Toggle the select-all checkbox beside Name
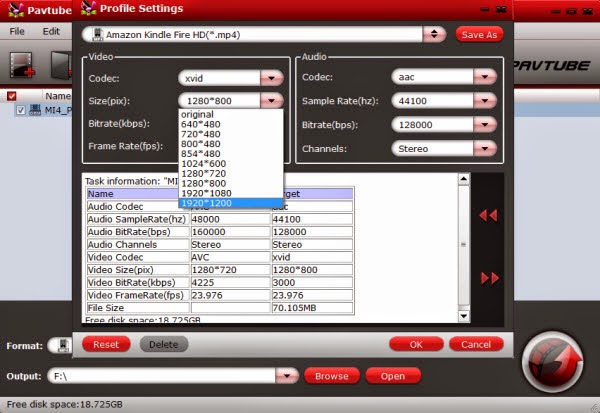Viewport: 600px width, 413px height. click(x=11, y=96)
